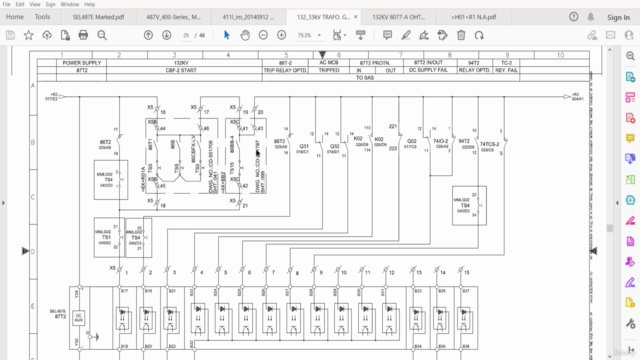Viewport: 640px width, 360px height.
Task: Switch to 411l_im_20140912 tab
Action: point(248,17)
